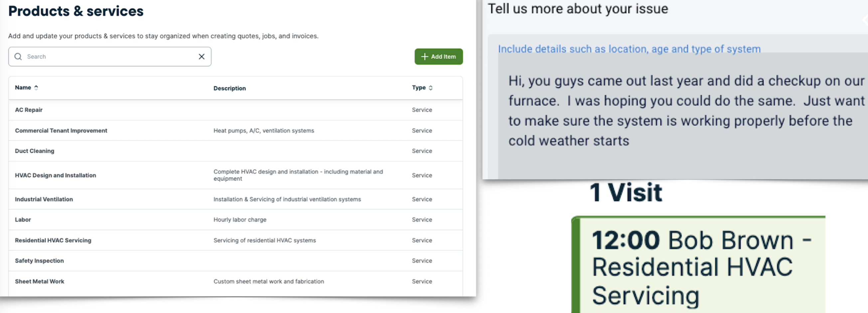Click 'Installation & Servicing of industrial ventilation' description
The width and height of the screenshot is (868, 313).
(287, 199)
